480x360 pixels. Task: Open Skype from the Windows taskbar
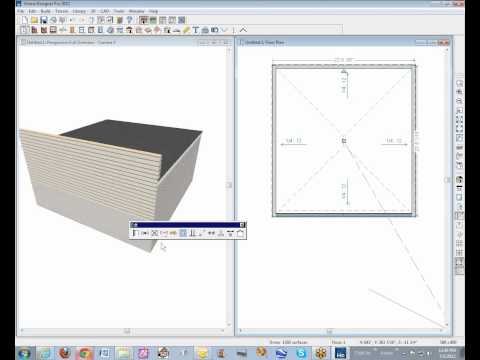[x=301, y=353]
